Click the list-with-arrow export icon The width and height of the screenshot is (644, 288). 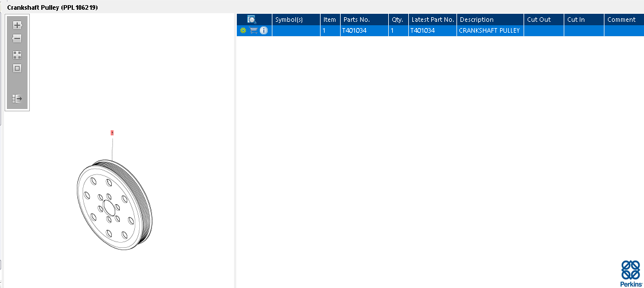[x=17, y=99]
